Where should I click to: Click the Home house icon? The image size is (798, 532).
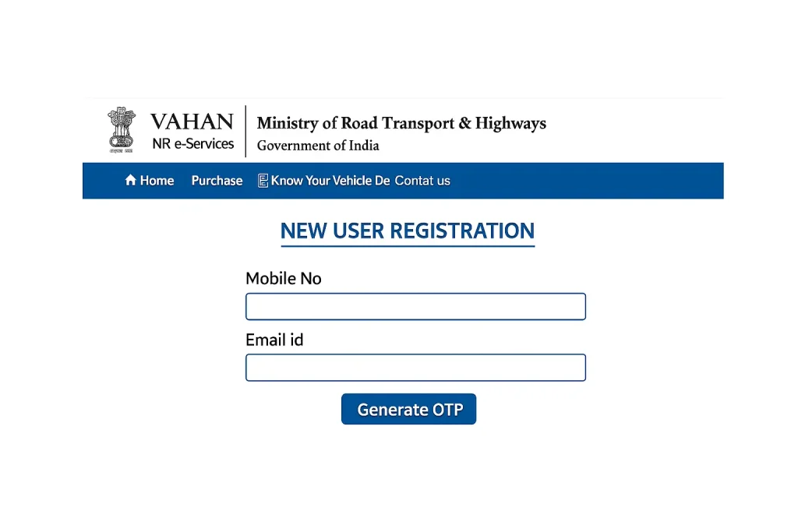click(130, 180)
